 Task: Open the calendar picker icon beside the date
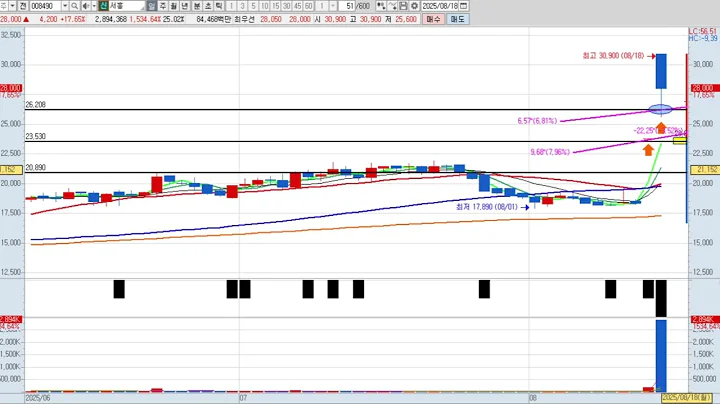(464, 6)
